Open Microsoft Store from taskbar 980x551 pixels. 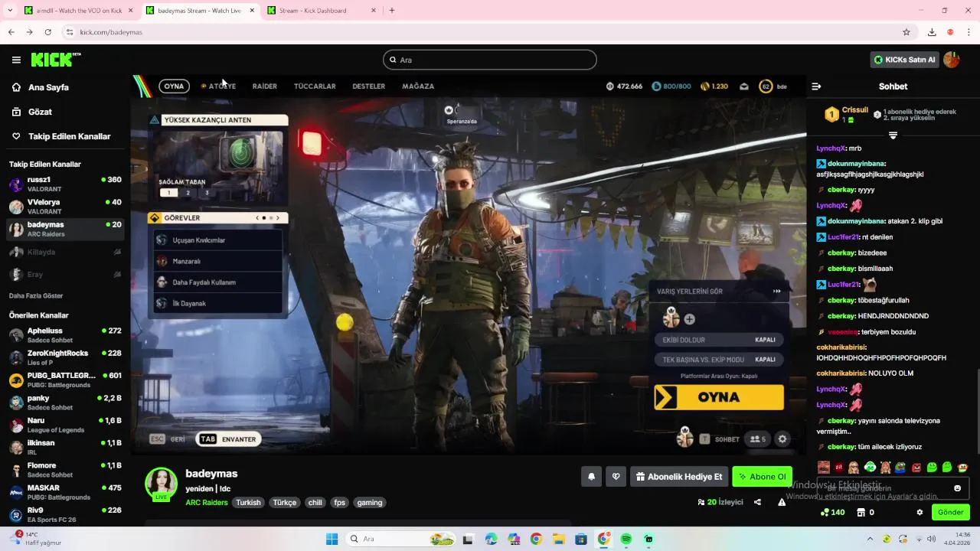[581, 539]
